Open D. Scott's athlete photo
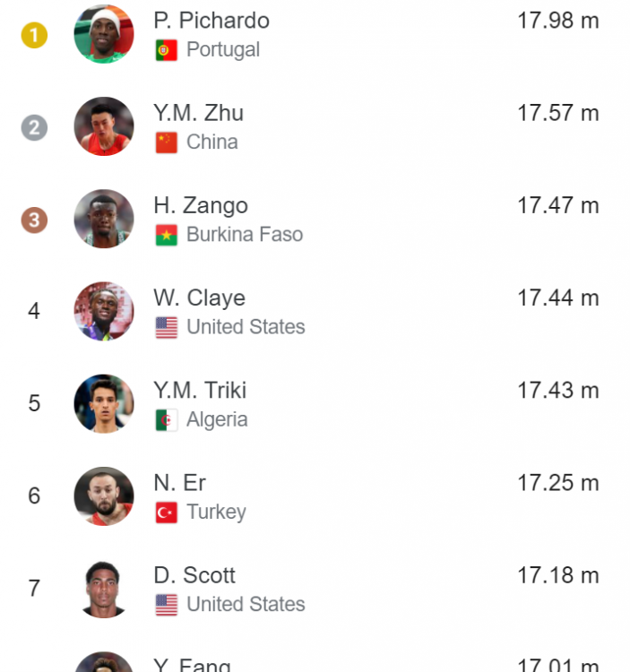Screen dimensions: 630x672 [x=104, y=588]
